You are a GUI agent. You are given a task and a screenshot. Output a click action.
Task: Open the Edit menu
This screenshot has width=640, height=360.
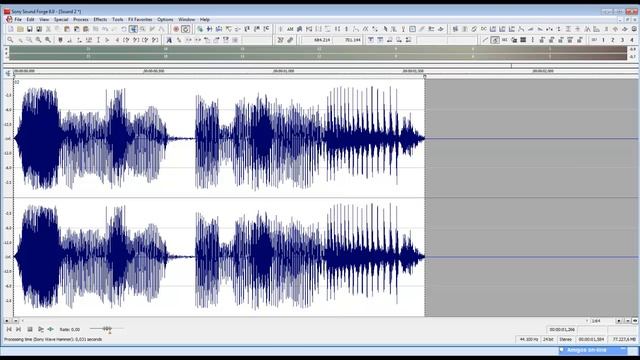31,20
